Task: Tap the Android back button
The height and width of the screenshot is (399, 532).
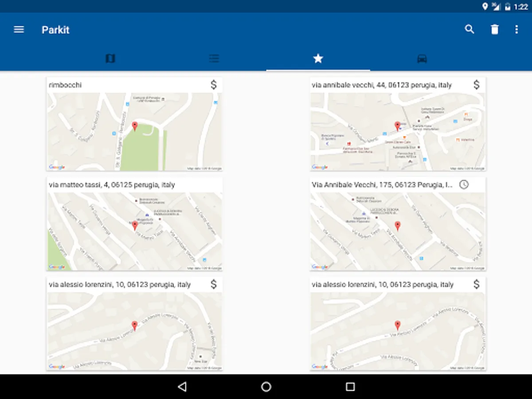Action: coord(182,387)
